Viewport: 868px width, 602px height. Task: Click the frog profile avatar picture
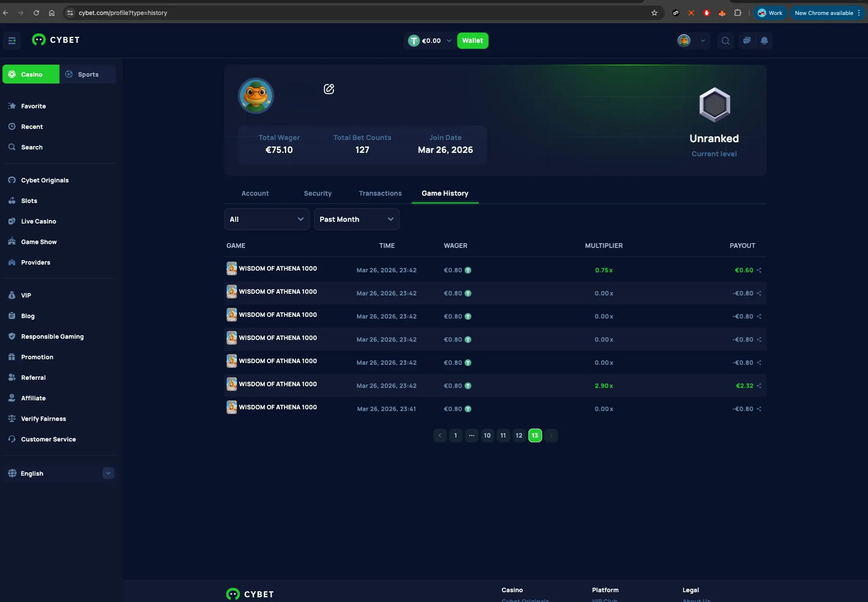click(256, 95)
